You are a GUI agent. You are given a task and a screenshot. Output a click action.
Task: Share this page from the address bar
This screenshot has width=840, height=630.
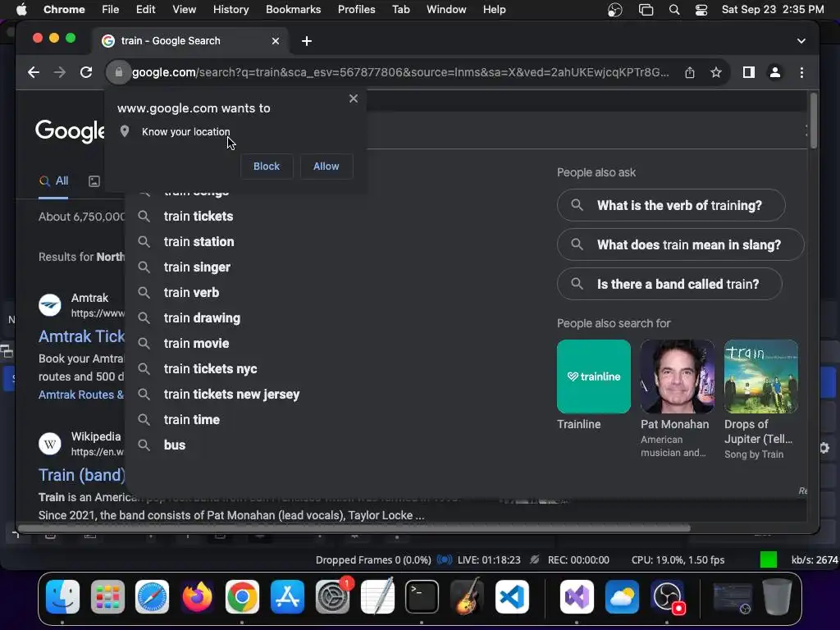pyautogui.click(x=689, y=72)
